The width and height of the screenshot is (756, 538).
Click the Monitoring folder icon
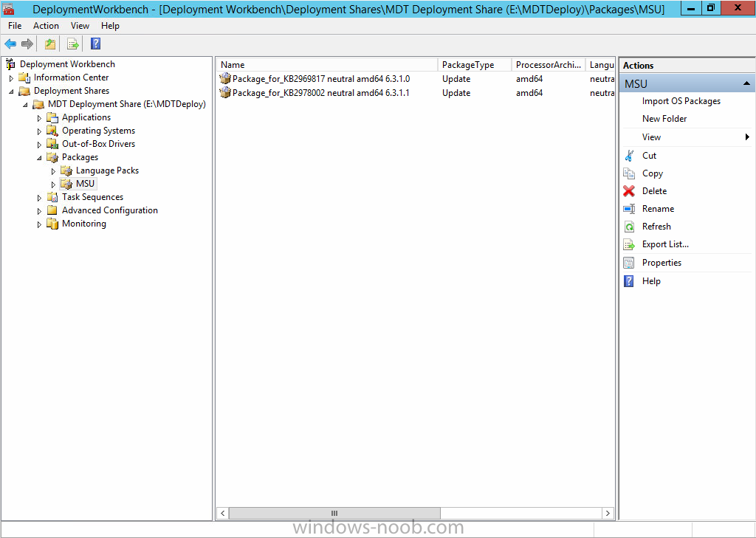52,224
